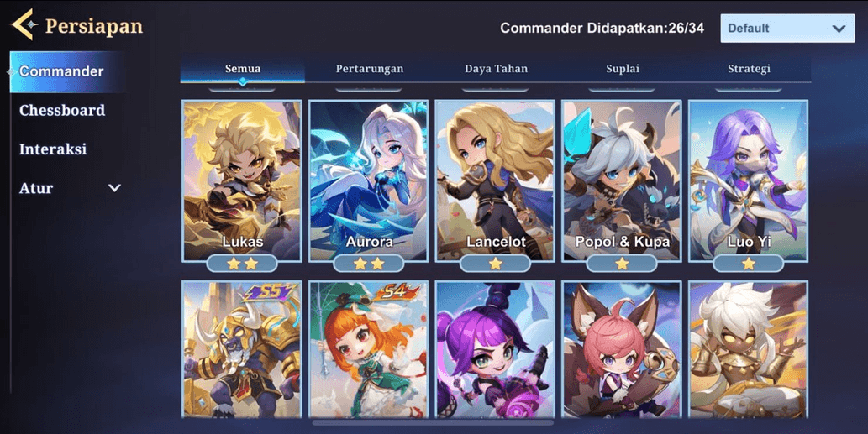This screenshot has width=868, height=434.
Task: Expand the Atur menu chevron
Action: [114, 188]
